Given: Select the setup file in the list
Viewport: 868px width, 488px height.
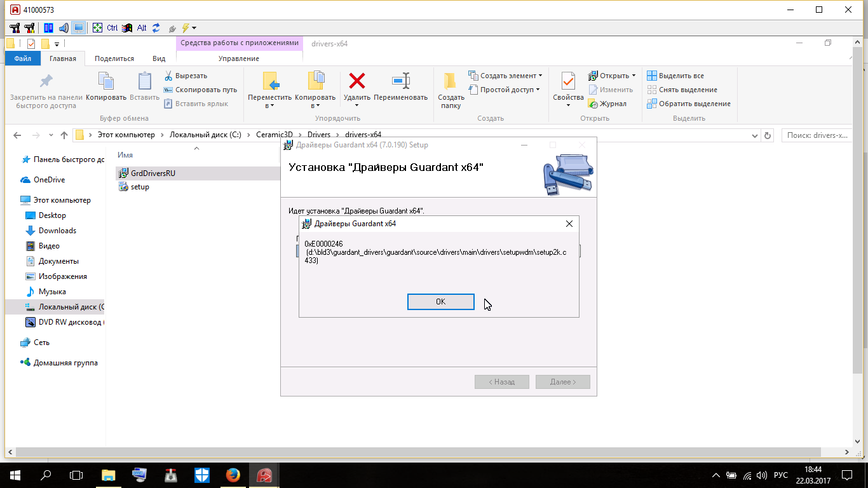Looking at the screenshot, I should point(139,187).
